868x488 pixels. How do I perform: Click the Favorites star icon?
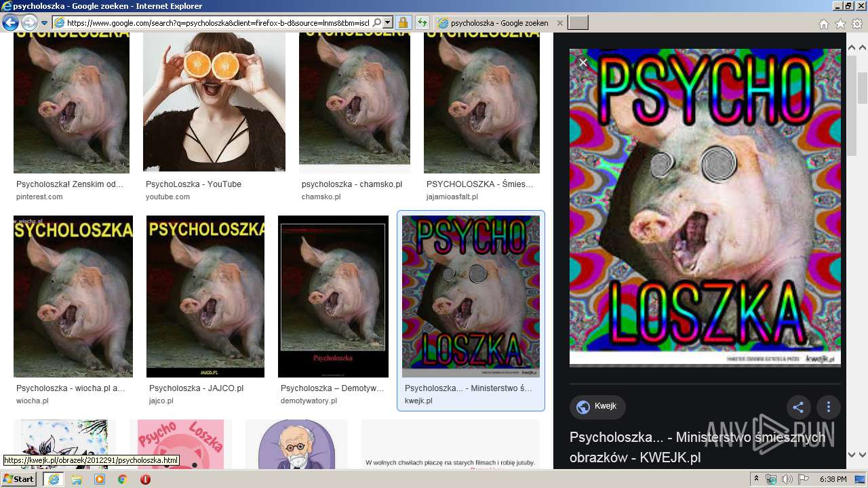tap(840, 24)
